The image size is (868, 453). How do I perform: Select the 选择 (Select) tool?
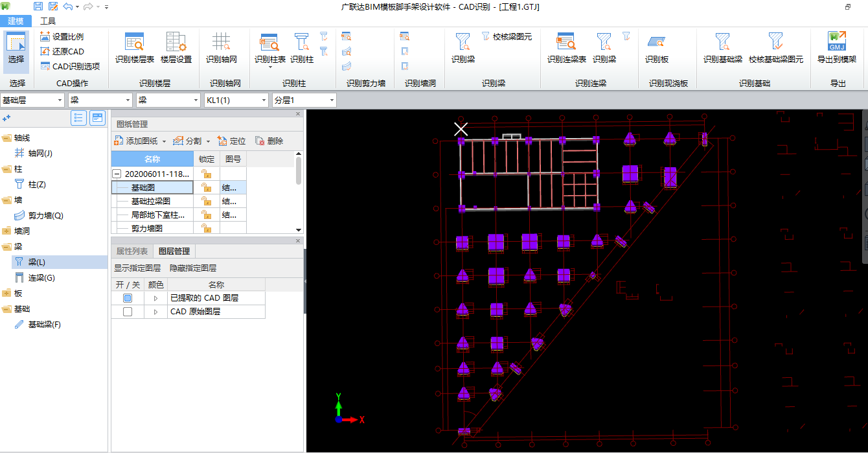17,51
